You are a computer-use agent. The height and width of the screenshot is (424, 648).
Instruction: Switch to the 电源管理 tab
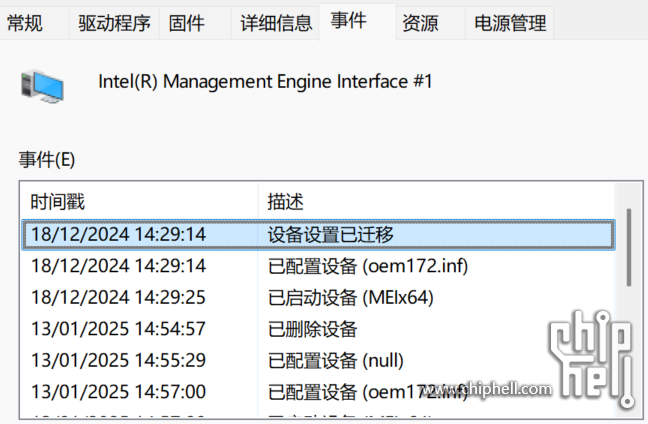[x=510, y=23]
